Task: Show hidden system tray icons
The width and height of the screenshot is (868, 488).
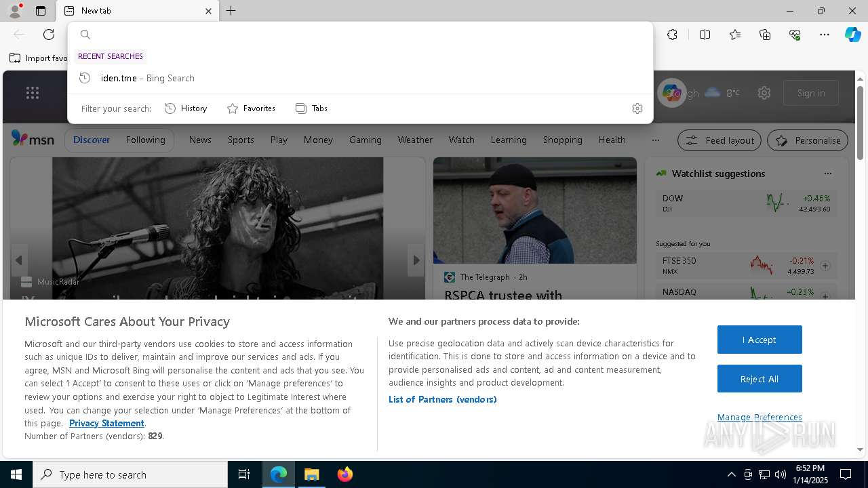Action: [x=731, y=474]
